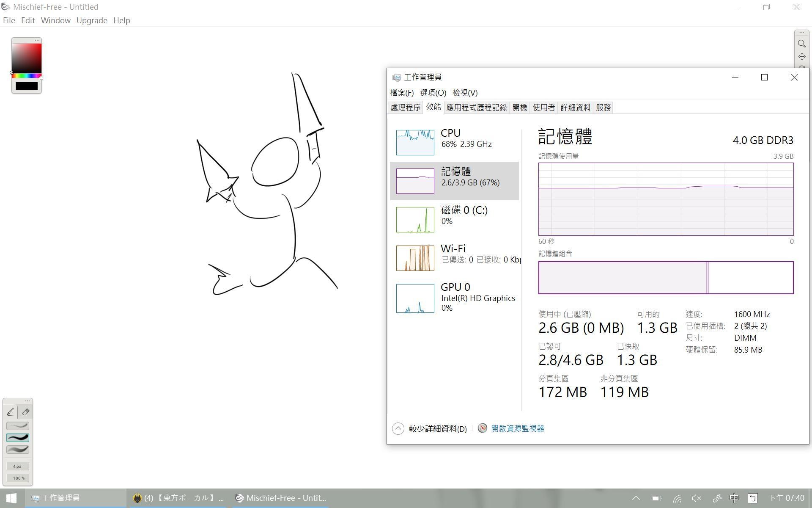Screen dimensions: 812x508
Task: Pick the airbrush stroke preset
Action: [x=18, y=450]
